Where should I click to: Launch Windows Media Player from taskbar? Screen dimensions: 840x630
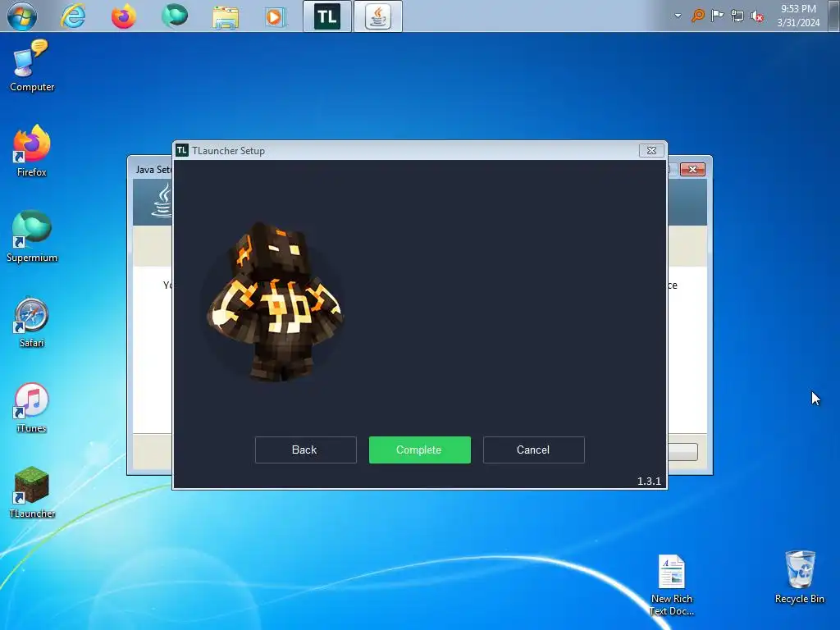coord(276,17)
